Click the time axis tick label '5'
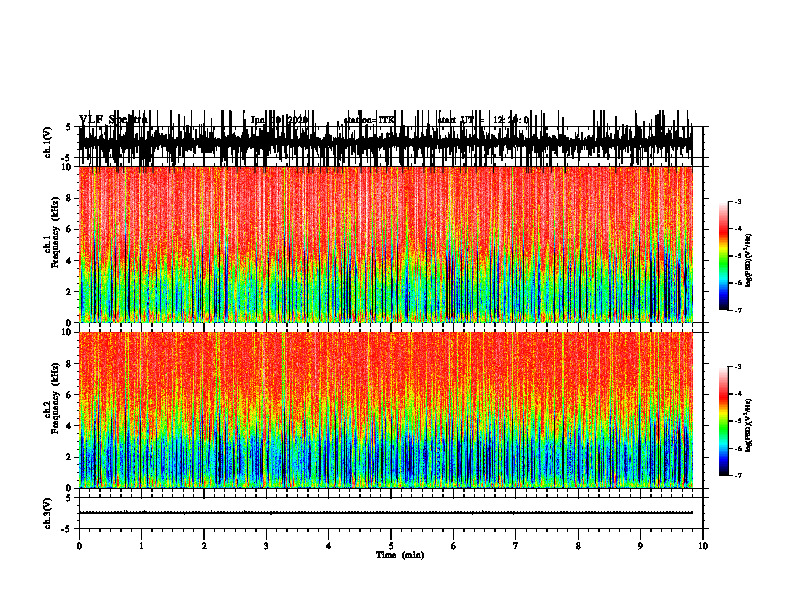 [x=391, y=546]
